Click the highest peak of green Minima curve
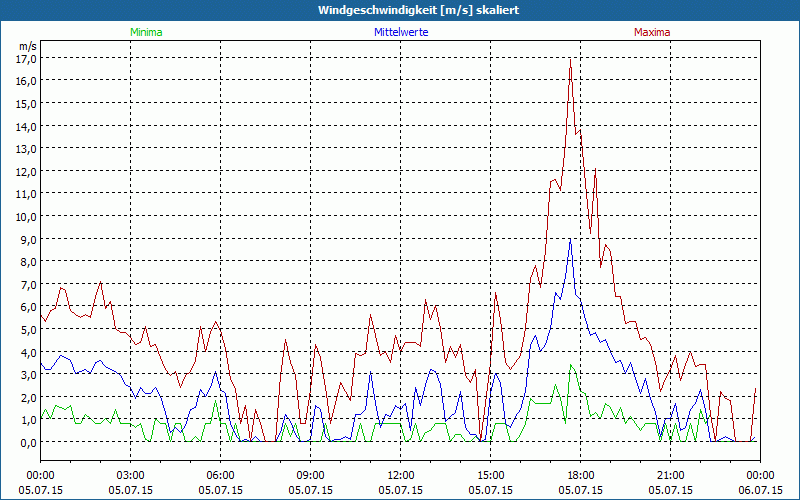Viewport: 800px width, 500px height. tap(570, 365)
